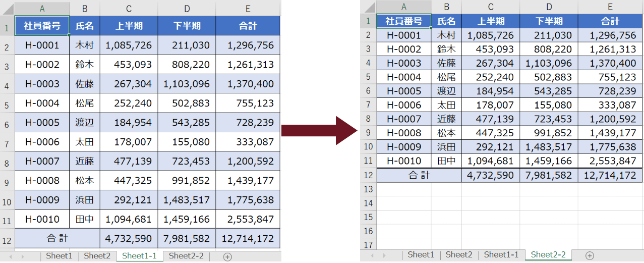Select the Sheet1 tab in the left workbook

[x=59, y=256]
